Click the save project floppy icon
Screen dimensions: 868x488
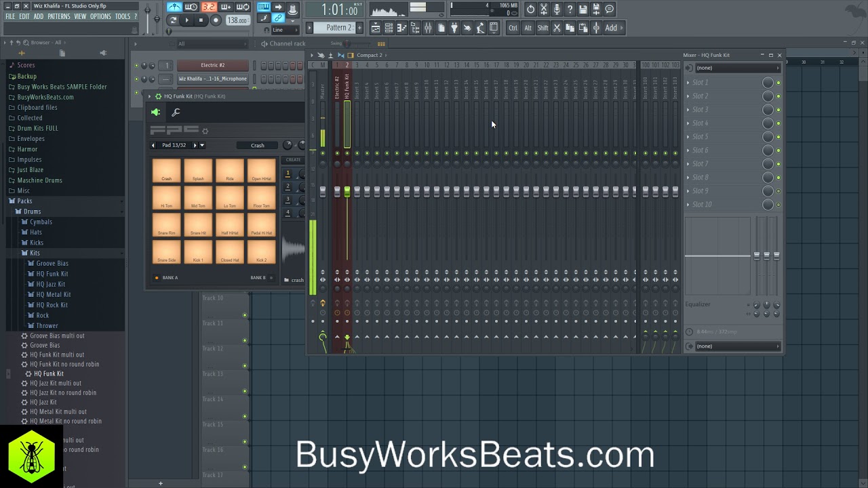tap(583, 9)
